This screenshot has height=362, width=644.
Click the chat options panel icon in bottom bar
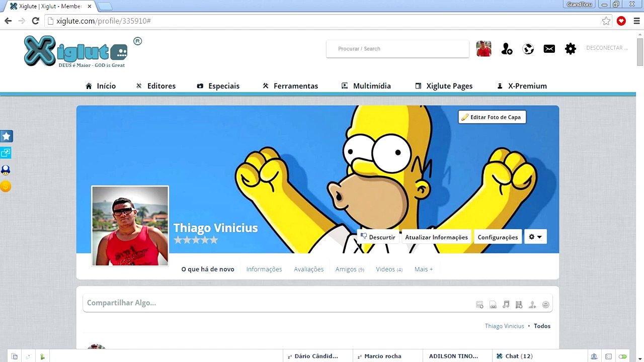point(608,356)
